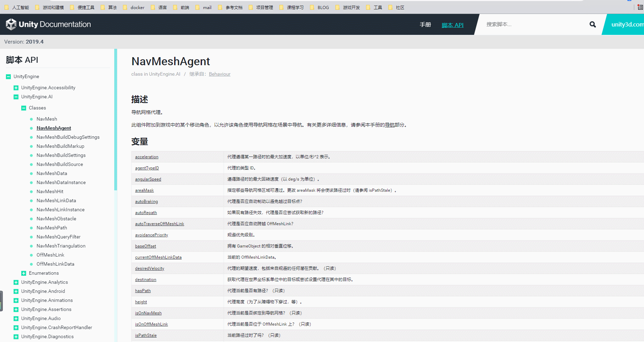Select NavMeshTriangulation in class list
644x342 pixels.
click(61, 246)
